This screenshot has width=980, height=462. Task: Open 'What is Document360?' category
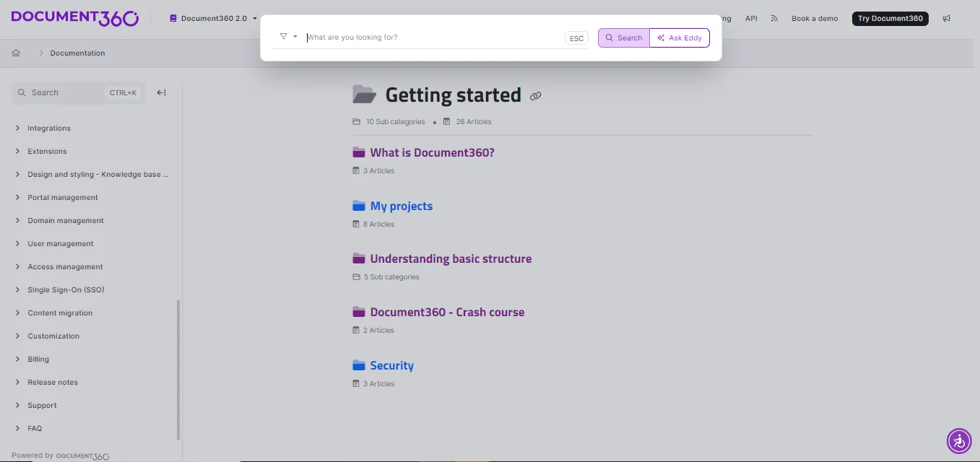click(x=432, y=152)
